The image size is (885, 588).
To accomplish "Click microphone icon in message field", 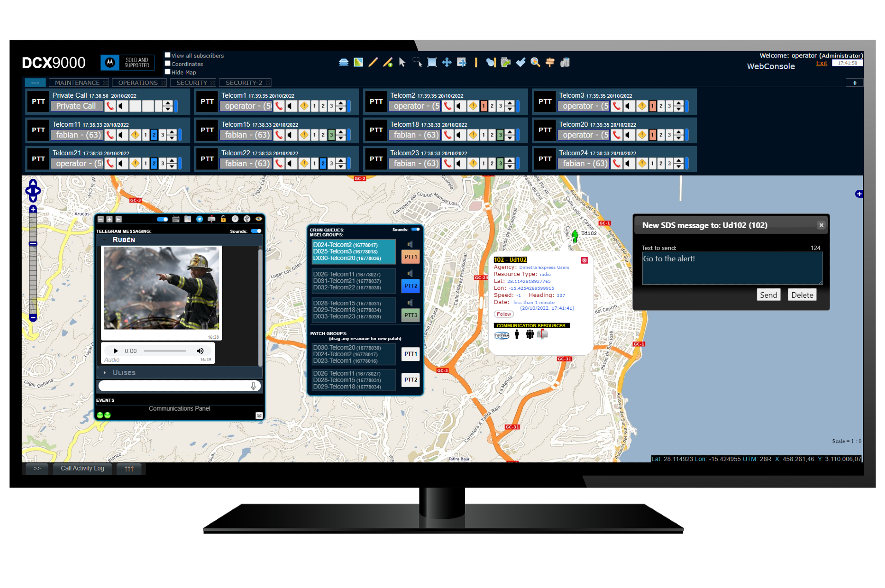I will point(253,386).
